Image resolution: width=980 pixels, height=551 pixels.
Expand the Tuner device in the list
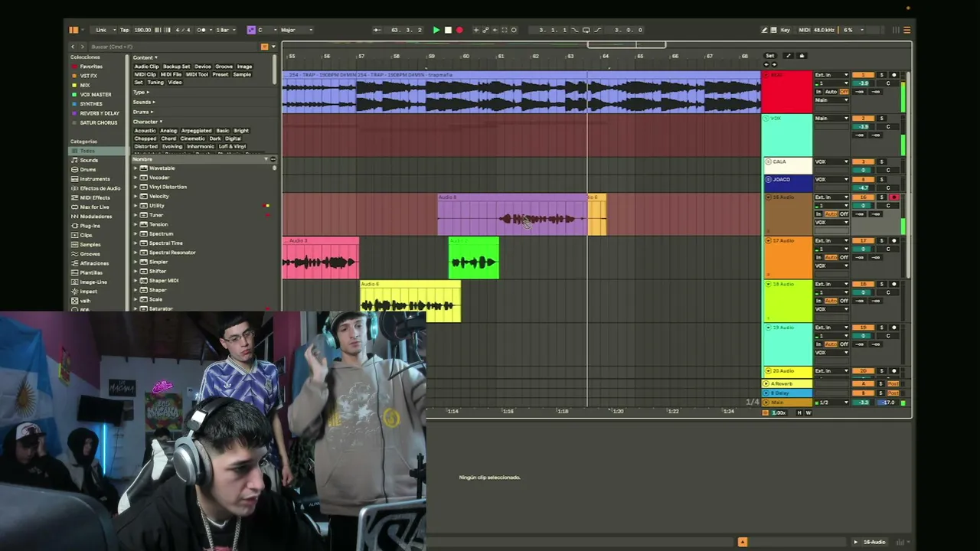pyautogui.click(x=136, y=215)
